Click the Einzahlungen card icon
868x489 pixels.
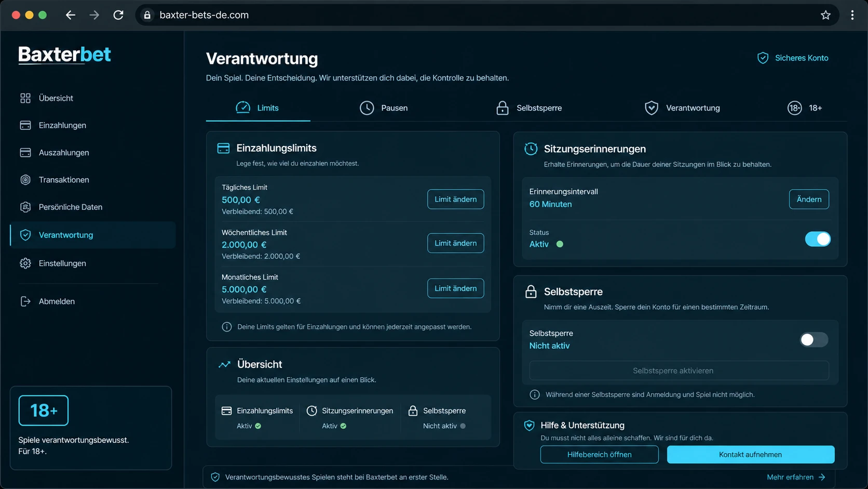point(25,125)
